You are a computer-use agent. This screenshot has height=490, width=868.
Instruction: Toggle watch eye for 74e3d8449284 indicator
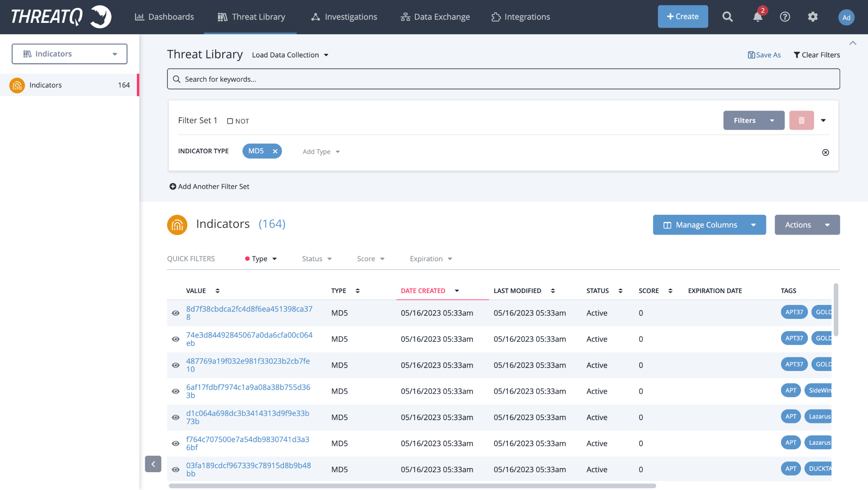(175, 339)
